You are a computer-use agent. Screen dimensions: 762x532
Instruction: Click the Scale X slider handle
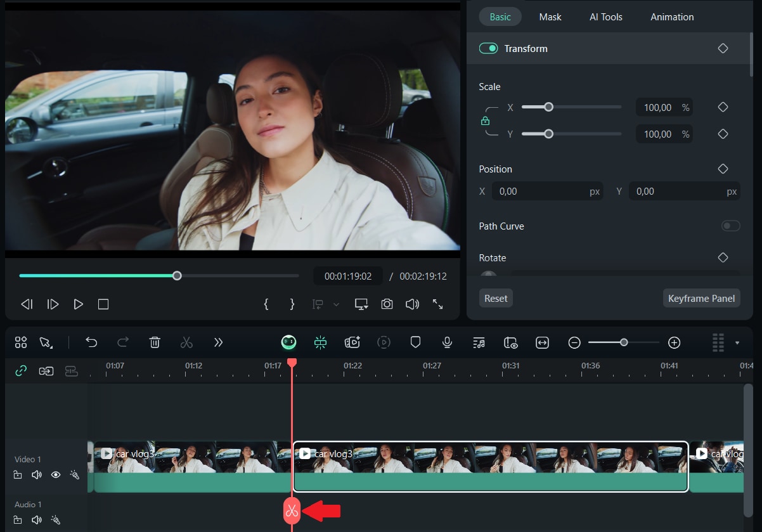pyautogui.click(x=548, y=107)
